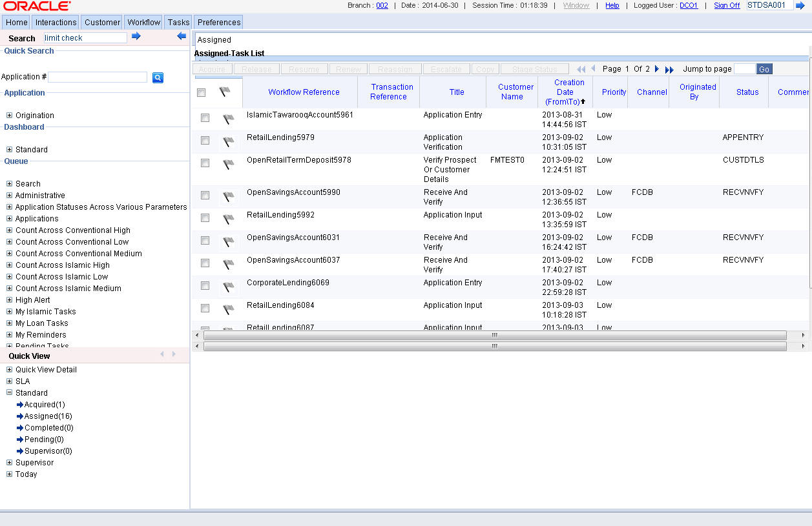The image size is (812, 526).
Task: Open the Workflow tab
Action: [143, 22]
